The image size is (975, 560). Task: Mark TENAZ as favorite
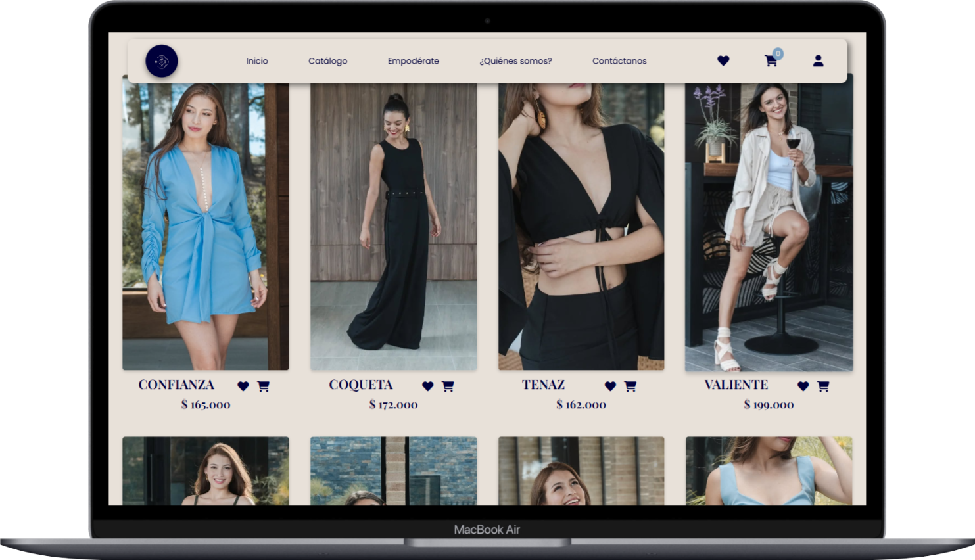point(610,386)
